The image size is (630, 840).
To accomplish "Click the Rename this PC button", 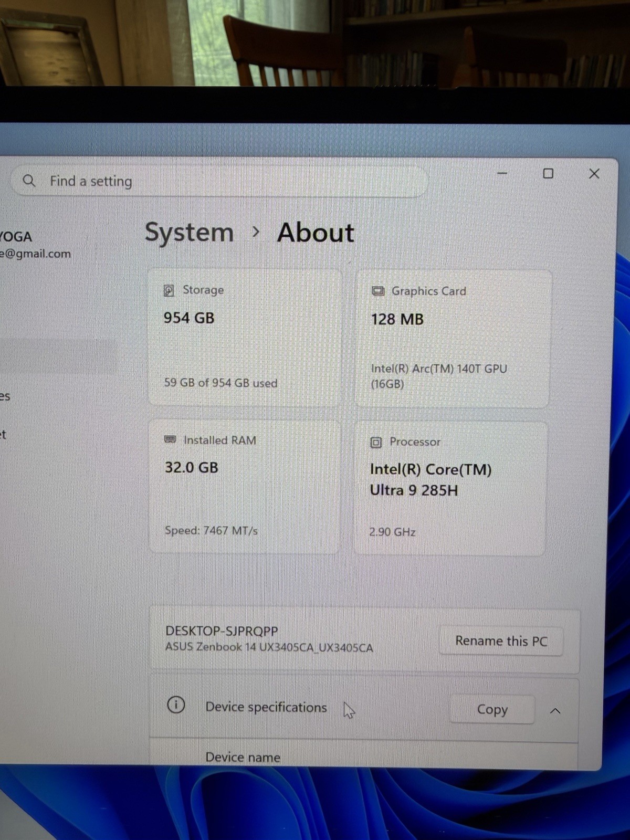I will pyautogui.click(x=501, y=641).
